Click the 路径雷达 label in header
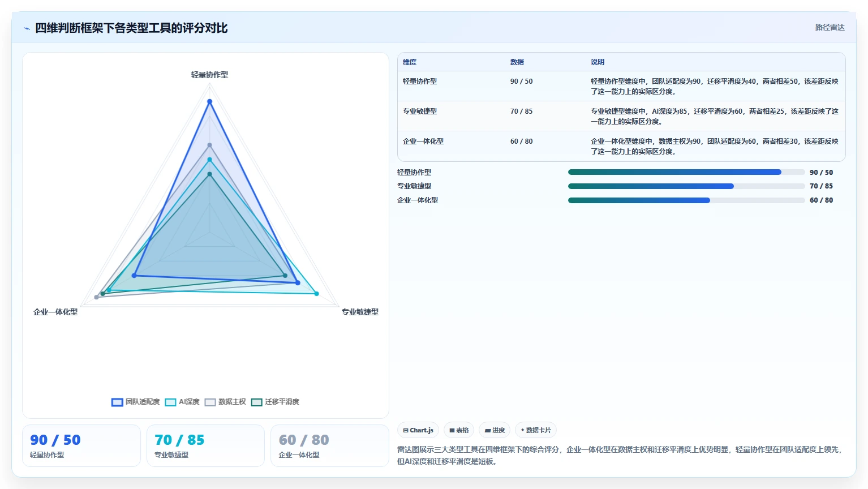 tap(830, 27)
